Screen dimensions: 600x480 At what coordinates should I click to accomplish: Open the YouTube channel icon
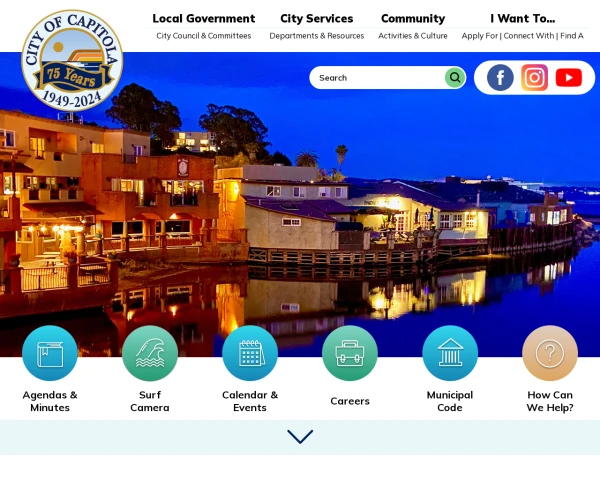point(568,78)
